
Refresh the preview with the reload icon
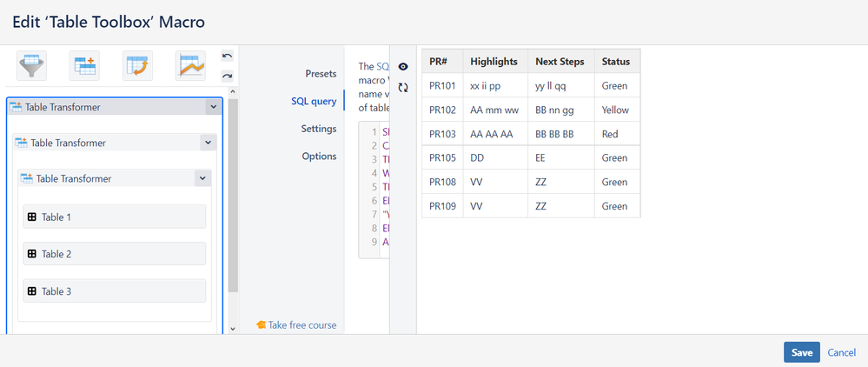403,88
